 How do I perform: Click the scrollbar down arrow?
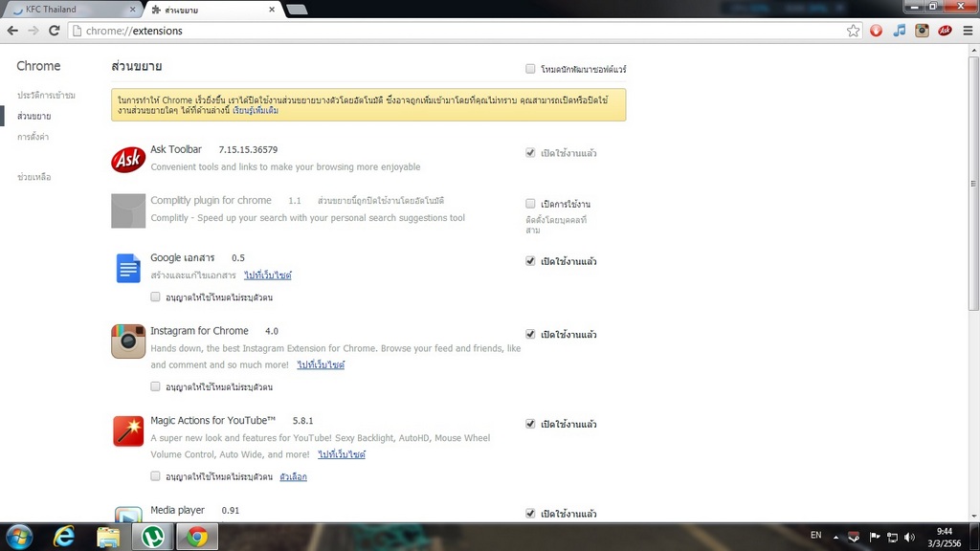pos(973,517)
